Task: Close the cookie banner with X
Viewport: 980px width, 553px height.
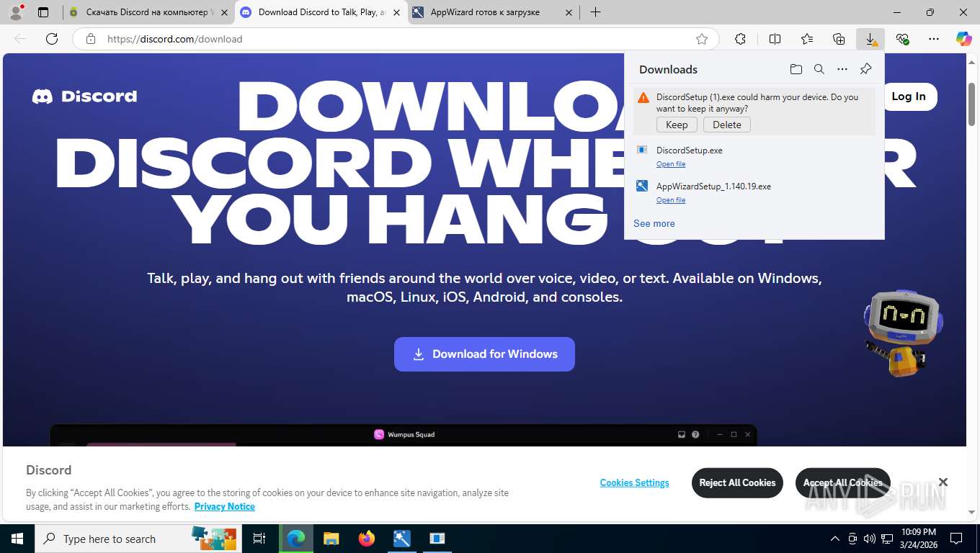Action: (x=943, y=482)
